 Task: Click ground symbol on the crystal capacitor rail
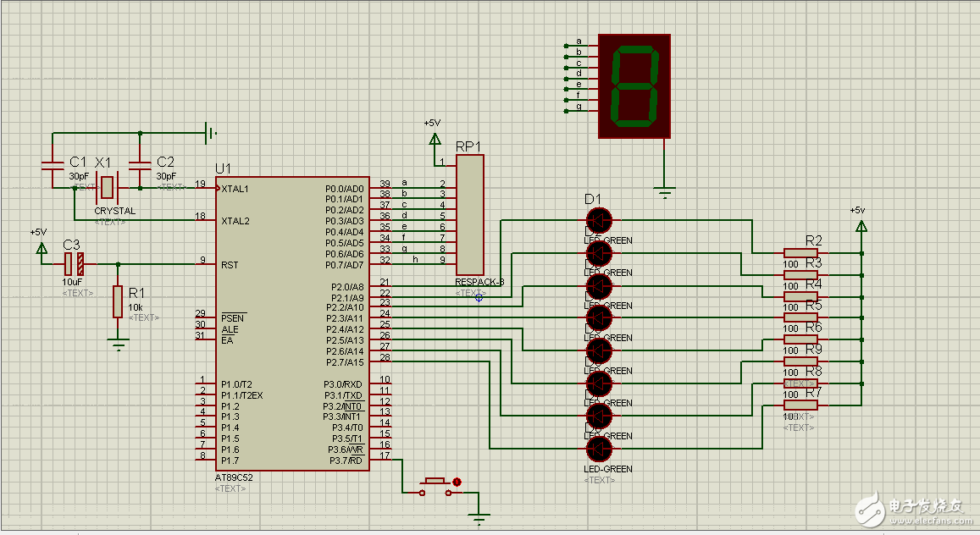pos(211,132)
